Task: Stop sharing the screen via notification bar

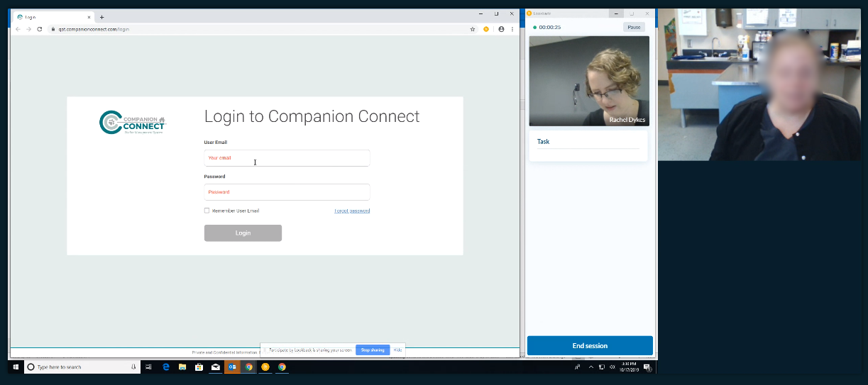Action: 373,350
